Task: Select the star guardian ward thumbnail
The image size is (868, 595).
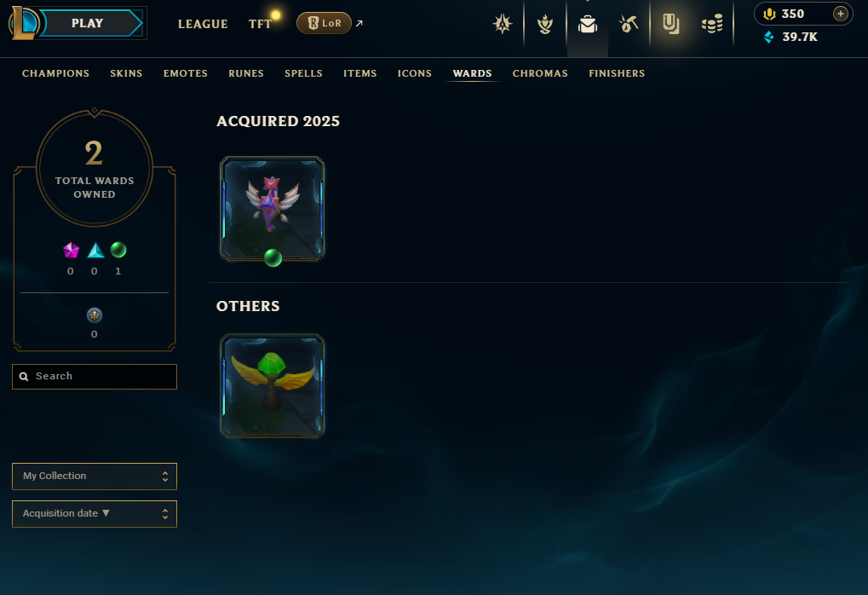Action: pos(273,208)
